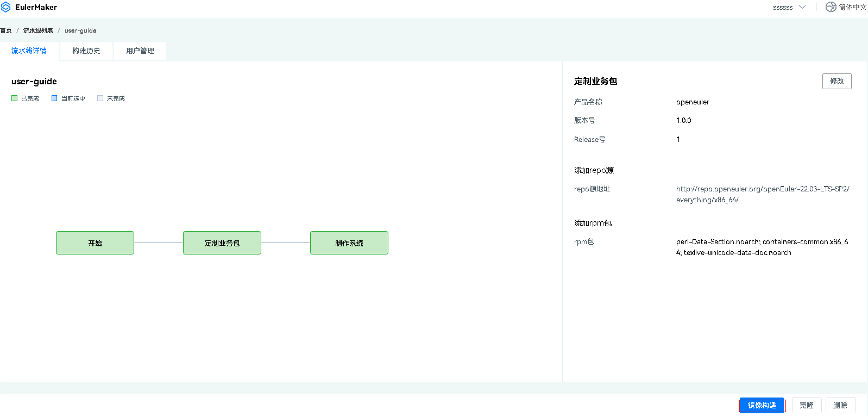Go to 首页 breadcrumb link
The width and height of the screenshot is (868, 416).
6,30
